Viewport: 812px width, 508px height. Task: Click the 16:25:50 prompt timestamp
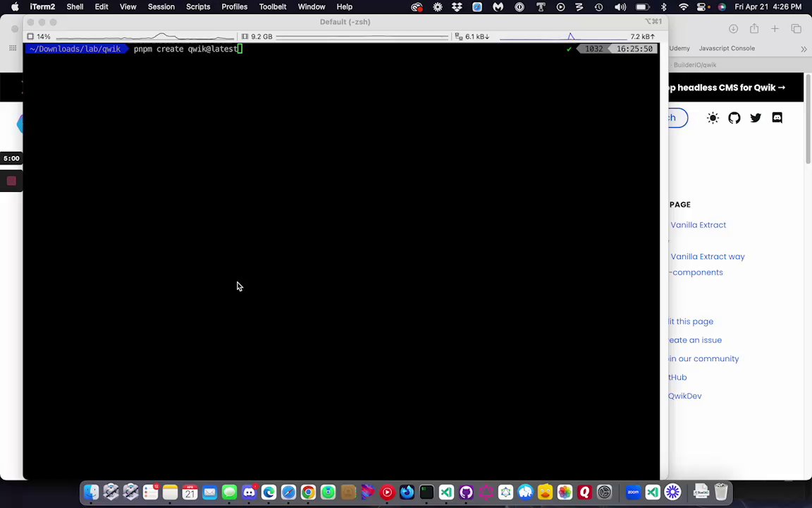click(634, 49)
